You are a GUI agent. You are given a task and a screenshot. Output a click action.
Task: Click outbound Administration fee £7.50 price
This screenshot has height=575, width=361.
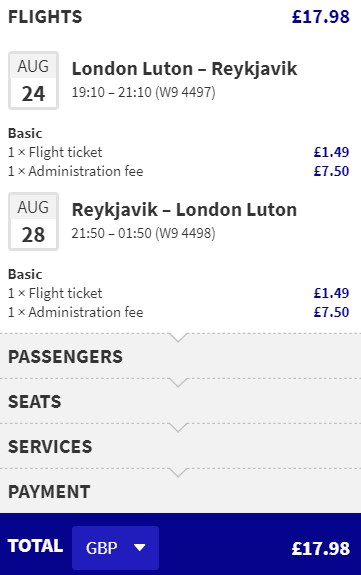[331, 171]
